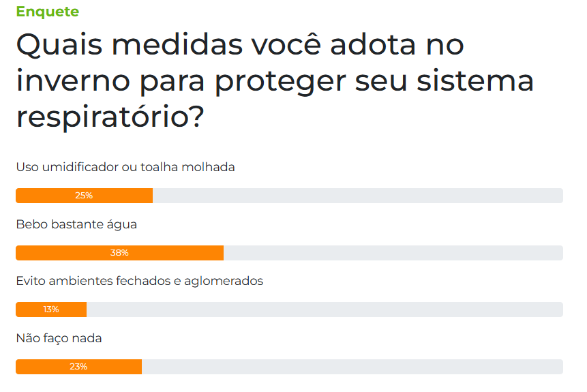Click gray unfilled part of Não faço nada bar
587x392 pixels.
[352, 367]
